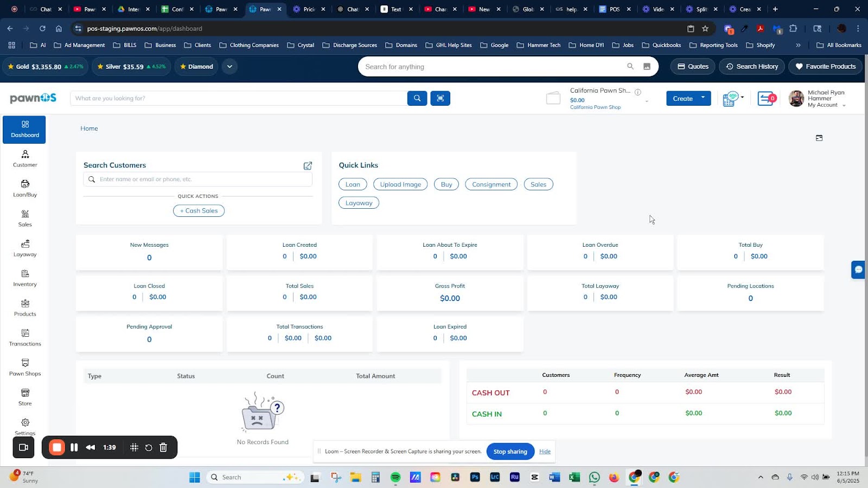Open Inventory in the sidebar

25,278
